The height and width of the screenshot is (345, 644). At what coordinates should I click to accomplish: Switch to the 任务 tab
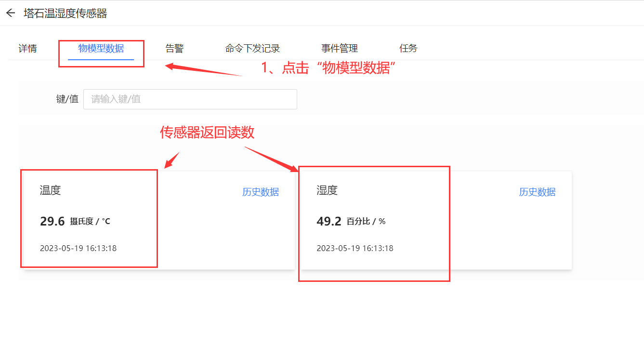408,48
